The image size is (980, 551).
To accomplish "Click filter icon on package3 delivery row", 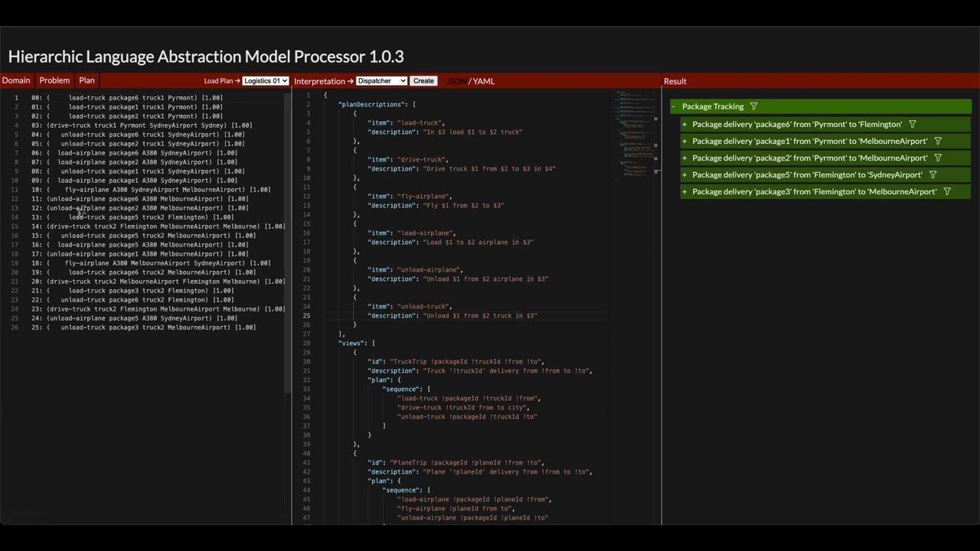I will pos(947,191).
